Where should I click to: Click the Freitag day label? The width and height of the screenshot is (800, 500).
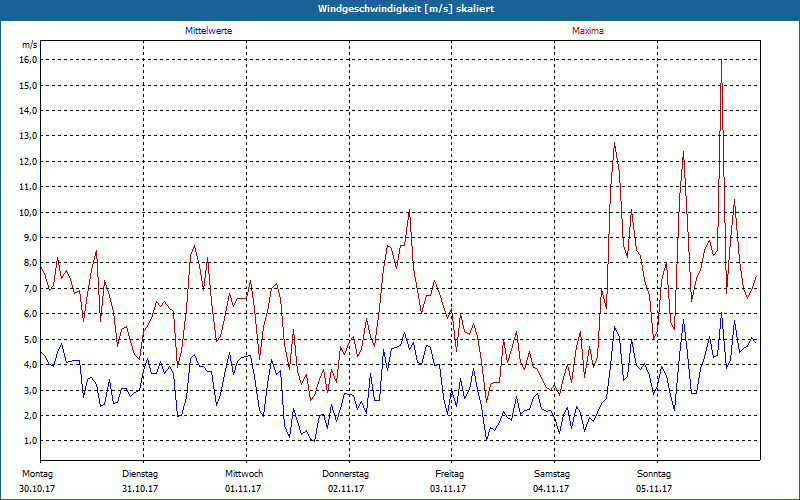click(x=449, y=474)
